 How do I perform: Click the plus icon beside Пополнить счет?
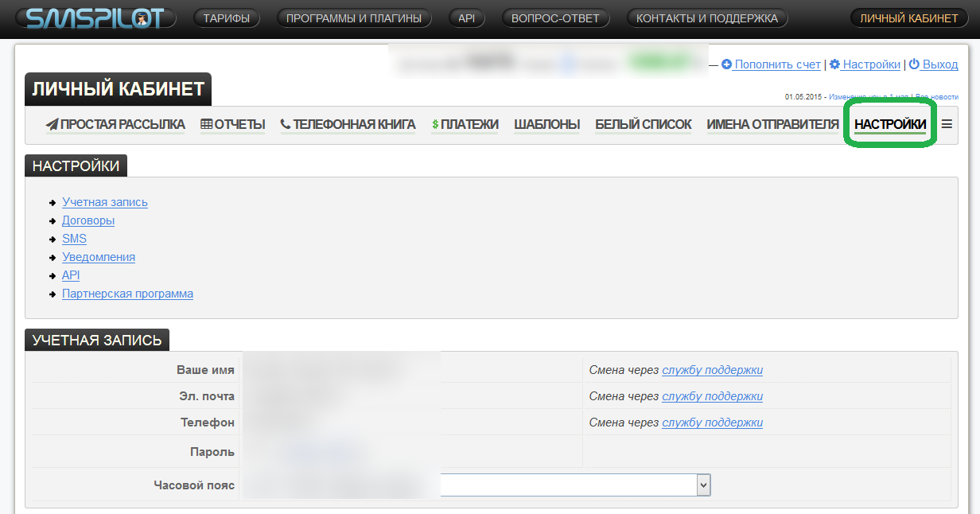(726, 64)
